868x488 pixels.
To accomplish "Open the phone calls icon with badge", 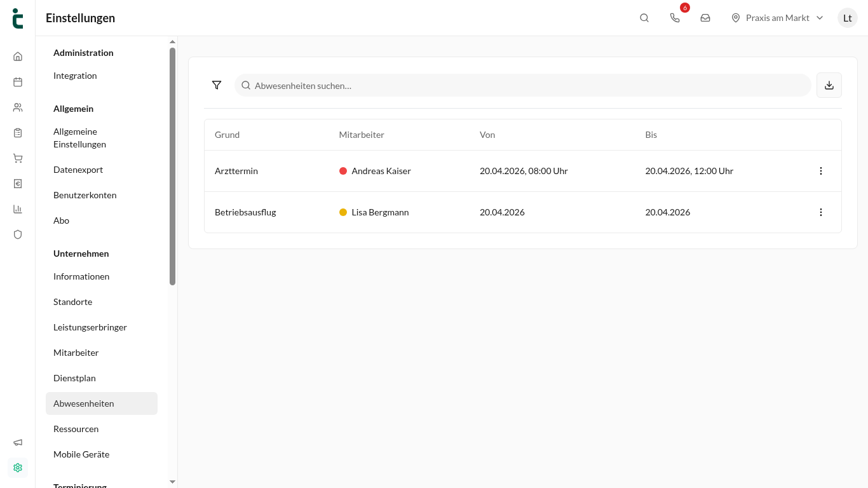I will tap(675, 18).
